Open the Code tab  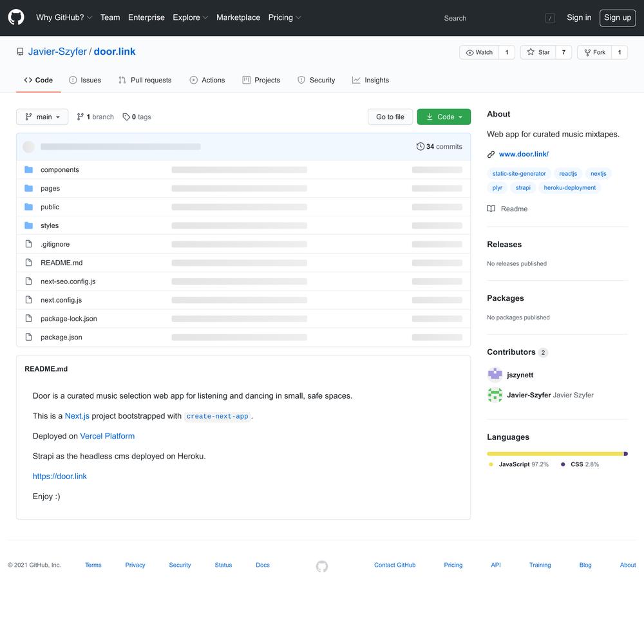pyautogui.click(x=39, y=80)
